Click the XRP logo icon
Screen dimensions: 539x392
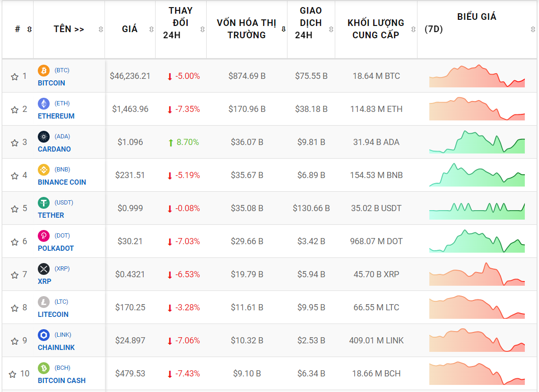tap(43, 269)
